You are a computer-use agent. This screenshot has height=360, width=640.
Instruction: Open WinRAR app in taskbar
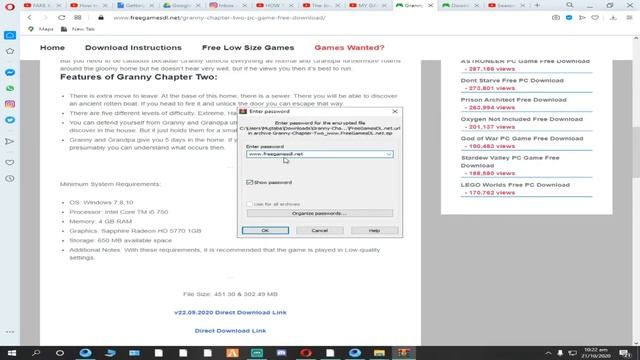(403, 353)
